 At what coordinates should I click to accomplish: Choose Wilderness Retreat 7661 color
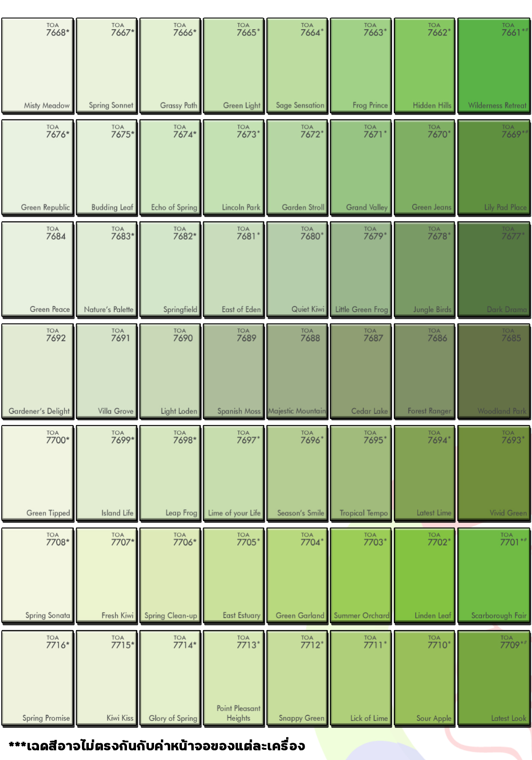tap(494, 66)
